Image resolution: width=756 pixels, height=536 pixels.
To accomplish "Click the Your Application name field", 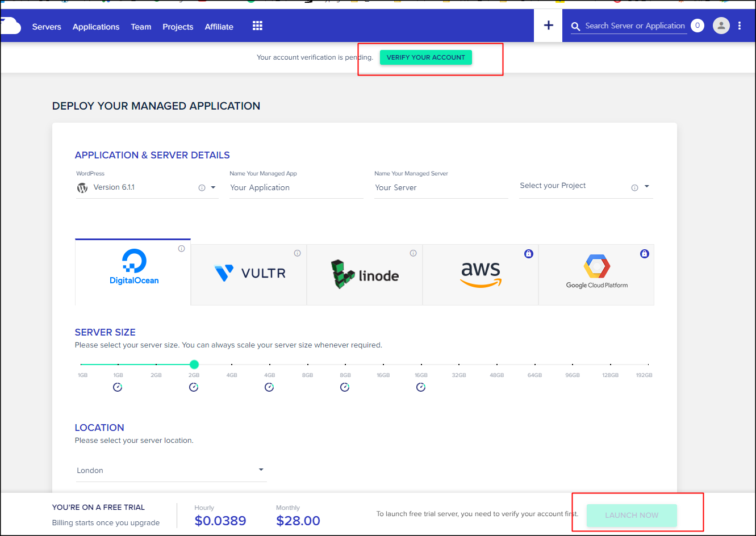I will point(295,188).
